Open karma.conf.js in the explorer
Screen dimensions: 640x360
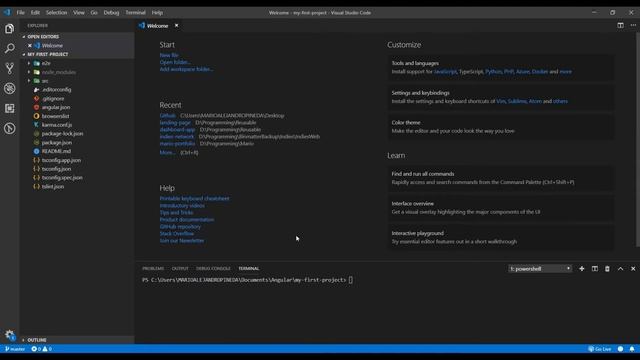click(57, 125)
